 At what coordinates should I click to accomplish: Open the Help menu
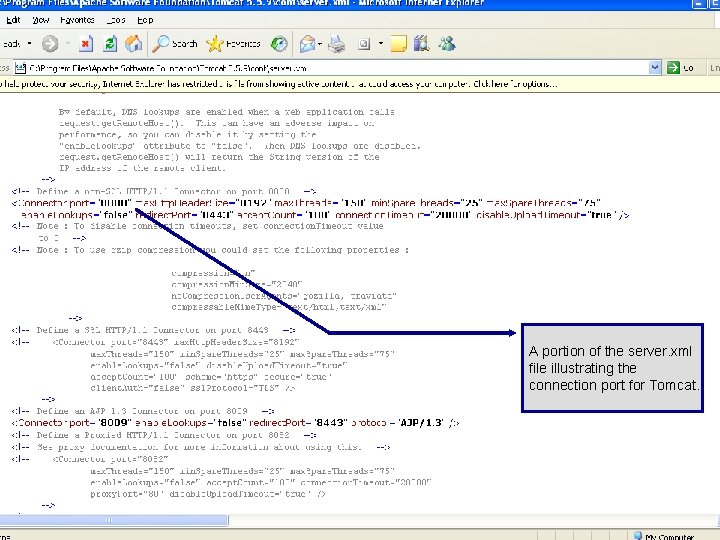coord(145,20)
